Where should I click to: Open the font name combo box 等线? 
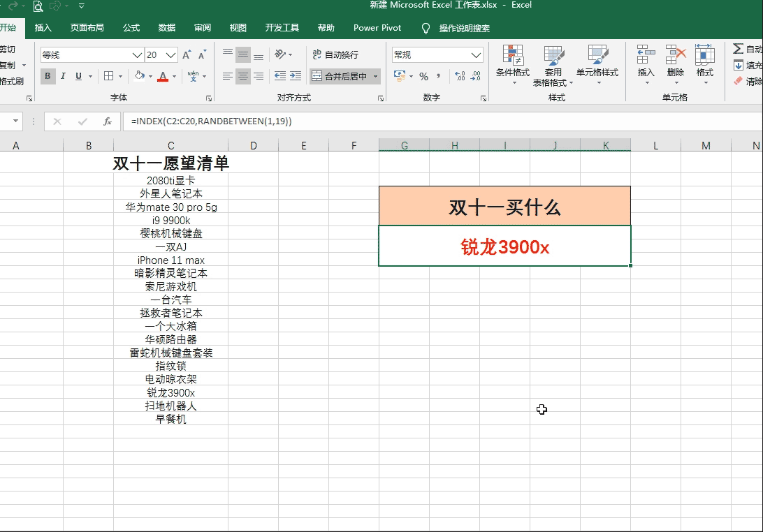(x=92, y=55)
